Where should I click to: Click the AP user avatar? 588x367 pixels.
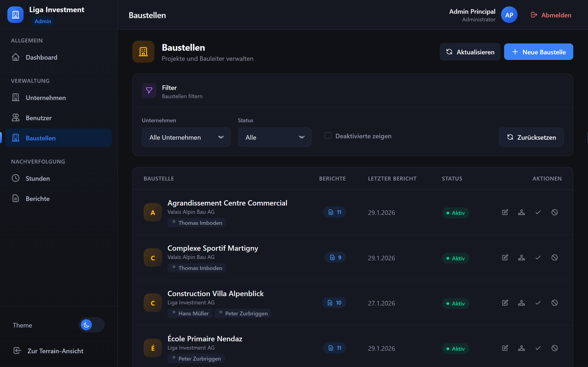tap(509, 15)
